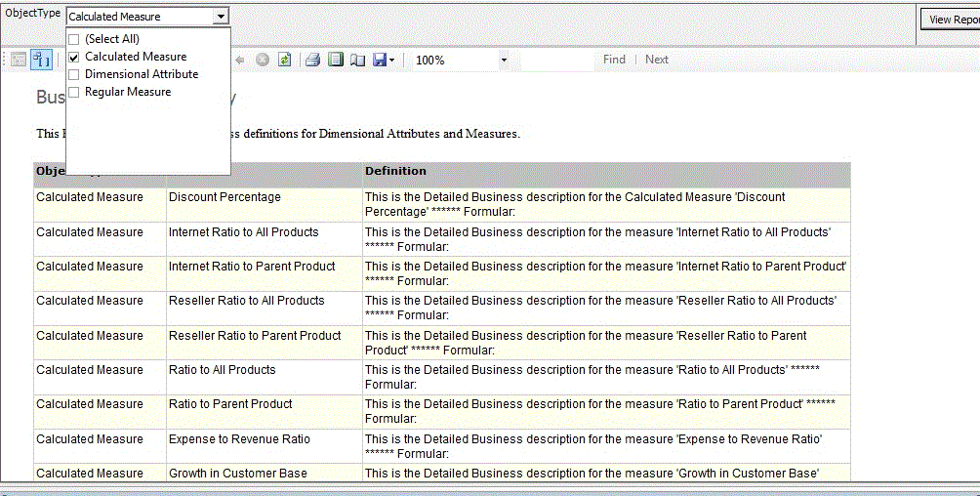Image resolution: width=980 pixels, height=496 pixels.
Task: Refresh the report
Action: tap(284, 60)
